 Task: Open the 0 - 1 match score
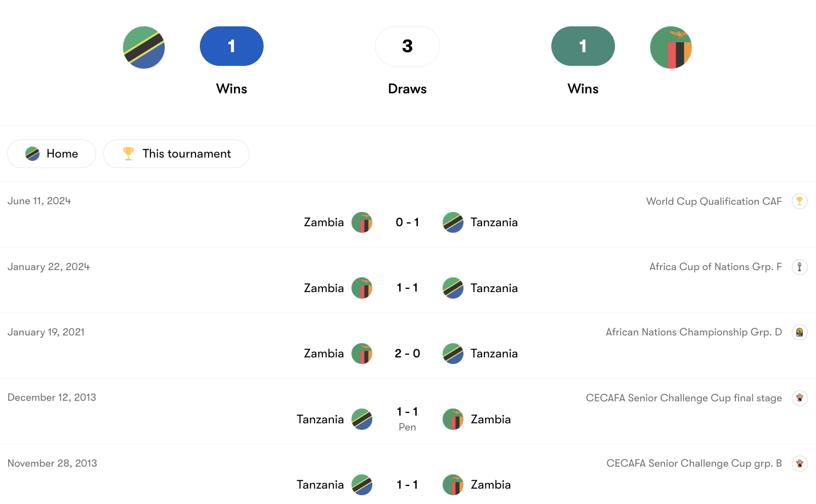[407, 222]
